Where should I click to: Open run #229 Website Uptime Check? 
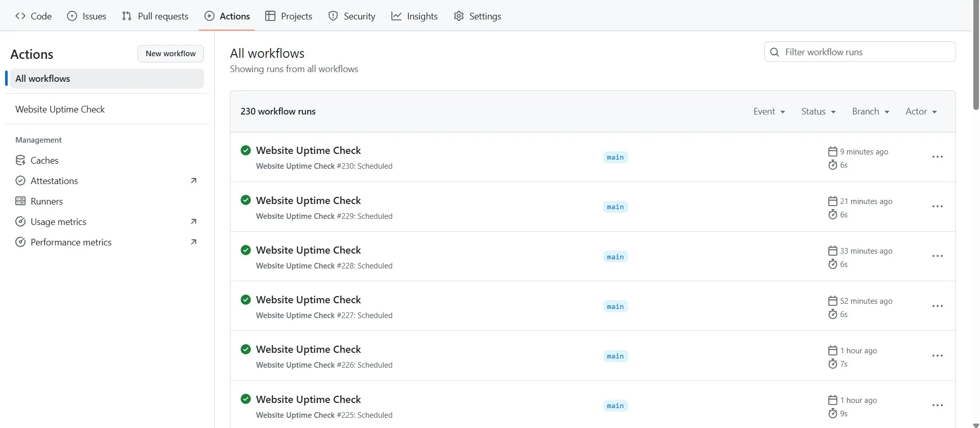click(x=308, y=200)
